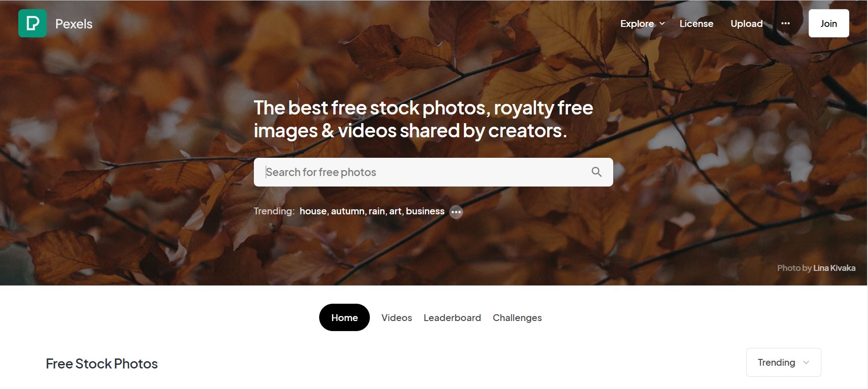This screenshot has width=868, height=389.
Task: Open the License page link
Action: coord(696,24)
